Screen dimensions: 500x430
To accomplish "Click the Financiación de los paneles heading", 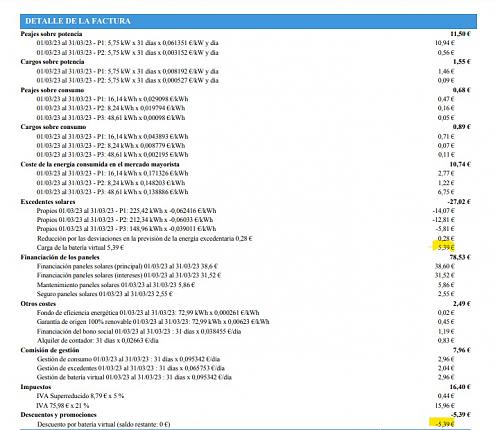I will (60, 257).
